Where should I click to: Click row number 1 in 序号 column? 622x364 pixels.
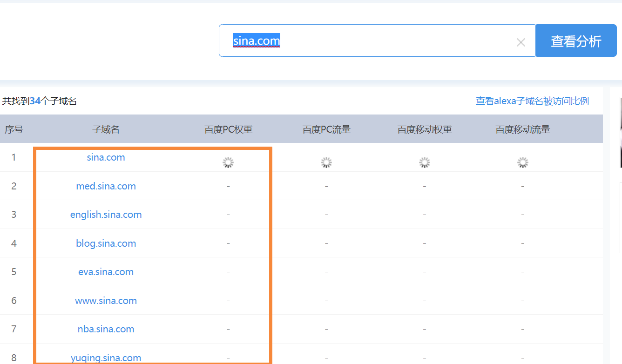14,157
